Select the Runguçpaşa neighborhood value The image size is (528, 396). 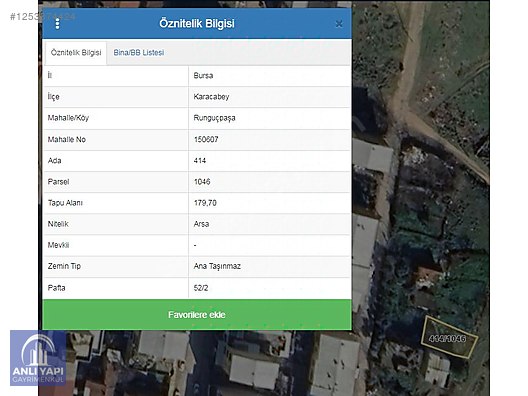click(x=214, y=118)
